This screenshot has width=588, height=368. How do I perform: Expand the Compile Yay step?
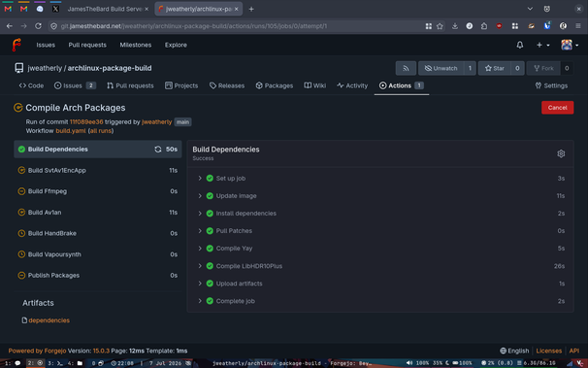(380, 249)
